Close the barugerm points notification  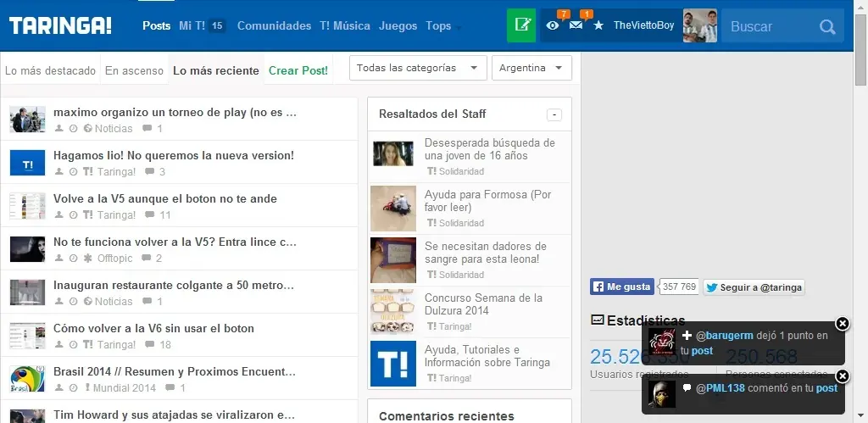842,323
